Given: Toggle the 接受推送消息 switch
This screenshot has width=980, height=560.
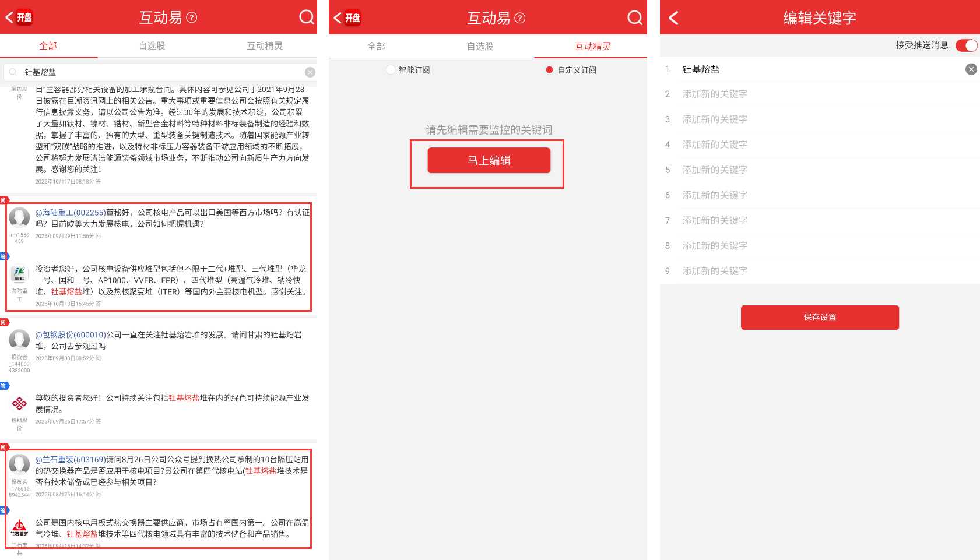Looking at the screenshot, I should pos(966,45).
